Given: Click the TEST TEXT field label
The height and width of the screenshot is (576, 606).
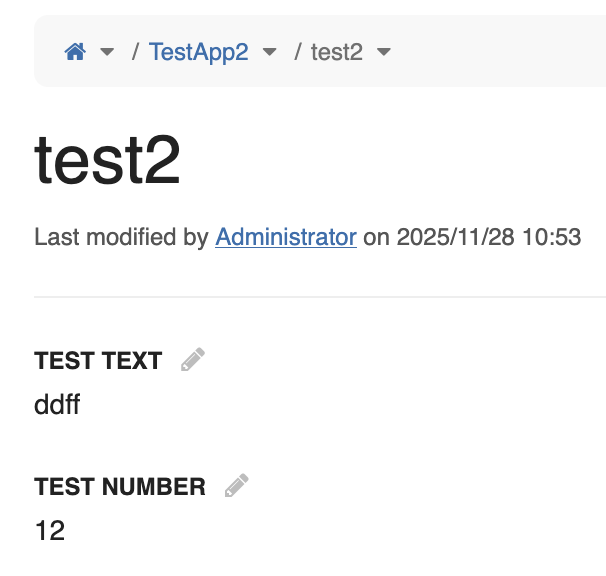Looking at the screenshot, I should point(98,361).
